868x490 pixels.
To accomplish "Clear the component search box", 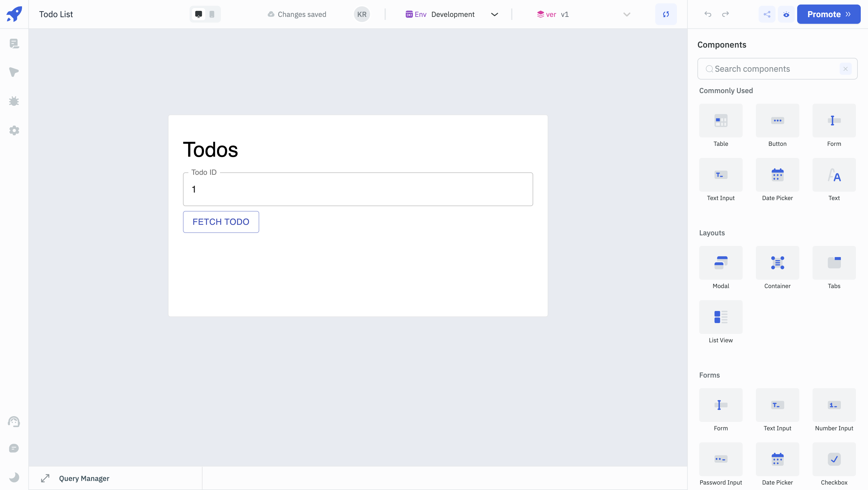I will (845, 69).
